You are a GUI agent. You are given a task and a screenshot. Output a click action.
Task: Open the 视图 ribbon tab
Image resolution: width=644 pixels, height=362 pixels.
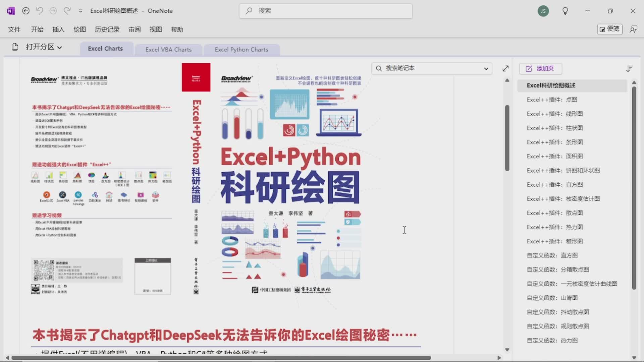tap(156, 29)
